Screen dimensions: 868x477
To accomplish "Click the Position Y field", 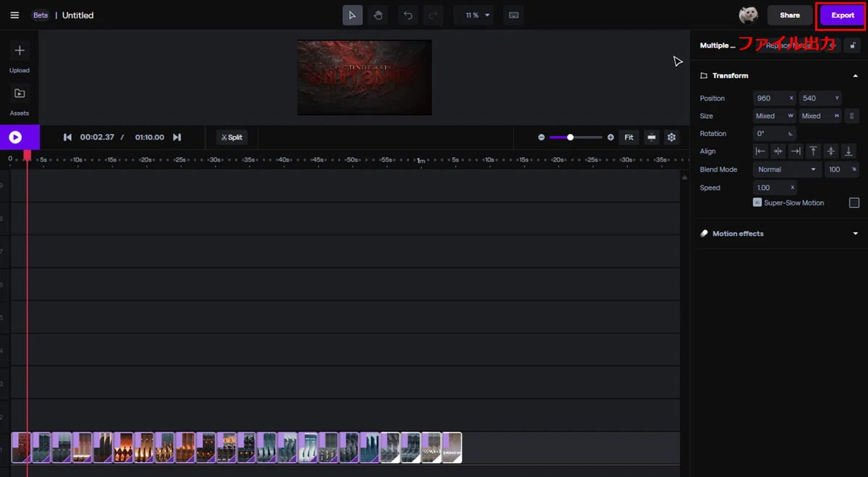I will click(x=821, y=98).
